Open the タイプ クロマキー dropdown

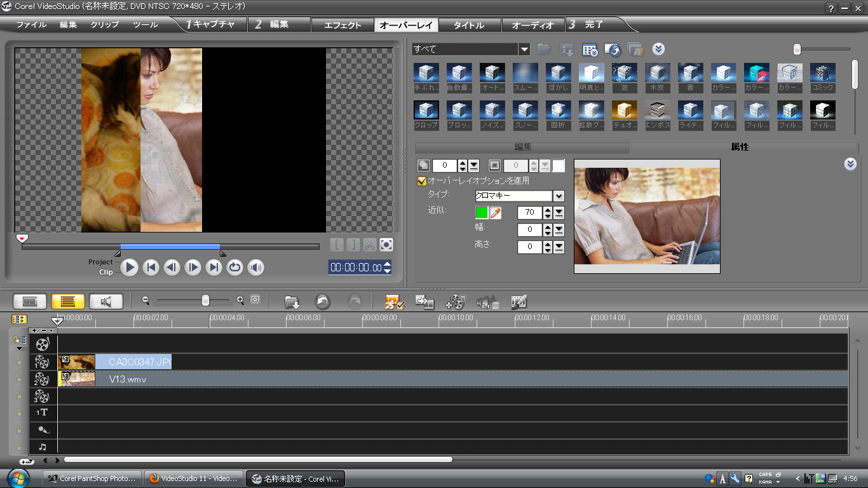(x=559, y=196)
